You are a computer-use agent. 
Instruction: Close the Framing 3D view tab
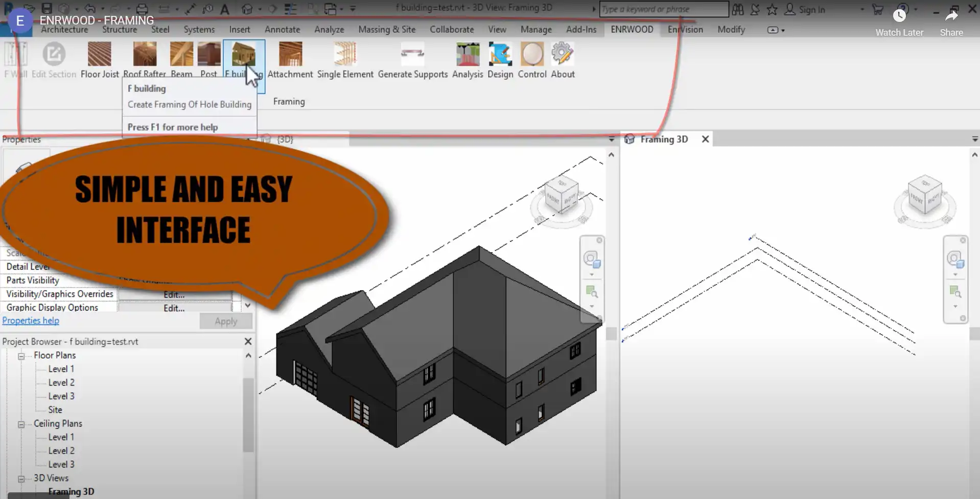[705, 139]
